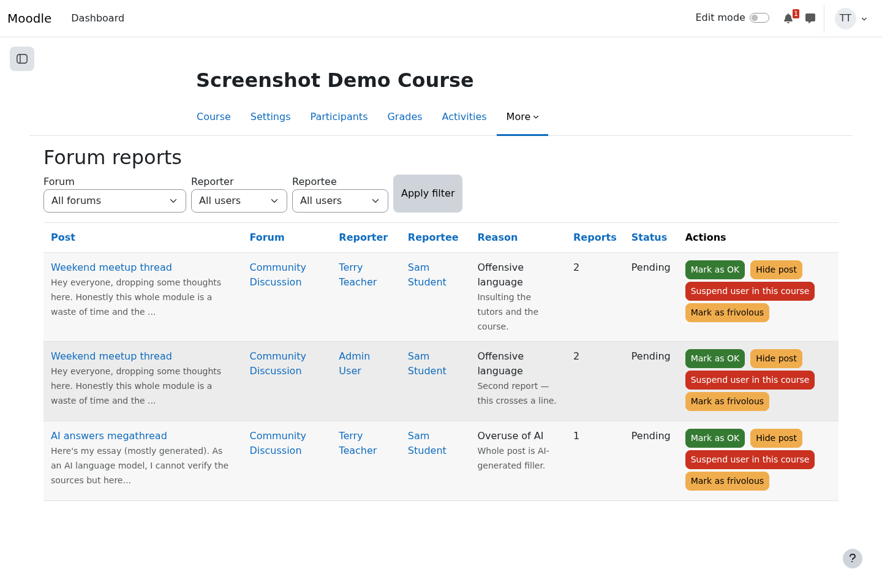This screenshot has width=882, height=588.
Task: Mark as OK for Terry's Weekend meetup report
Action: [715, 270]
